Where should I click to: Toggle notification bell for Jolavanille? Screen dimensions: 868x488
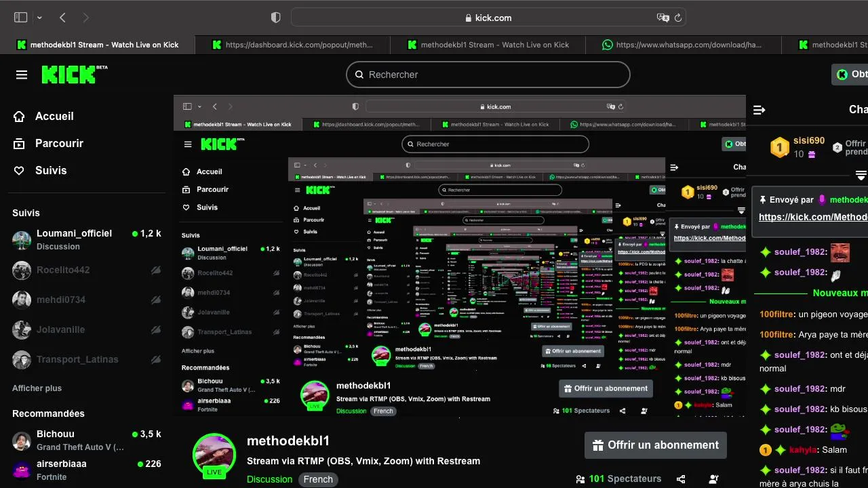pos(156,329)
